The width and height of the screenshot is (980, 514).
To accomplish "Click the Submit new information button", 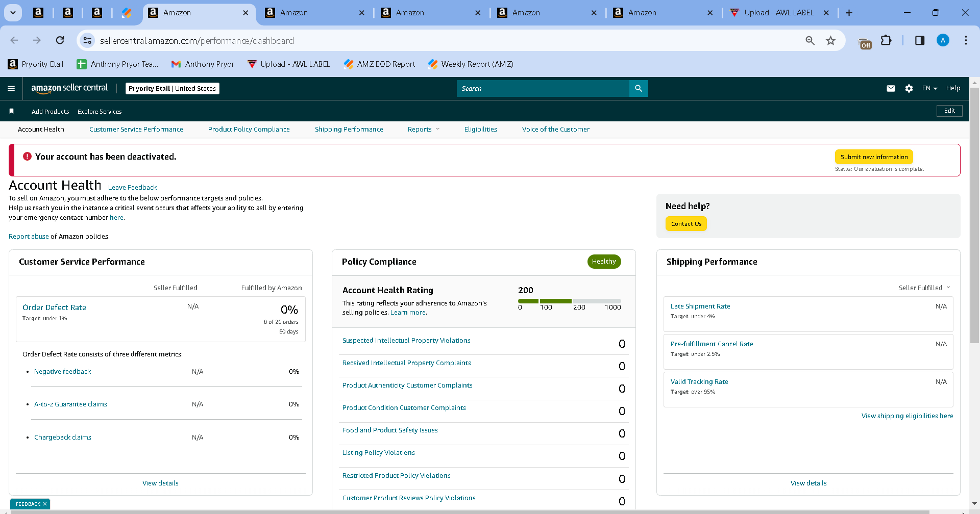I will click(x=874, y=157).
